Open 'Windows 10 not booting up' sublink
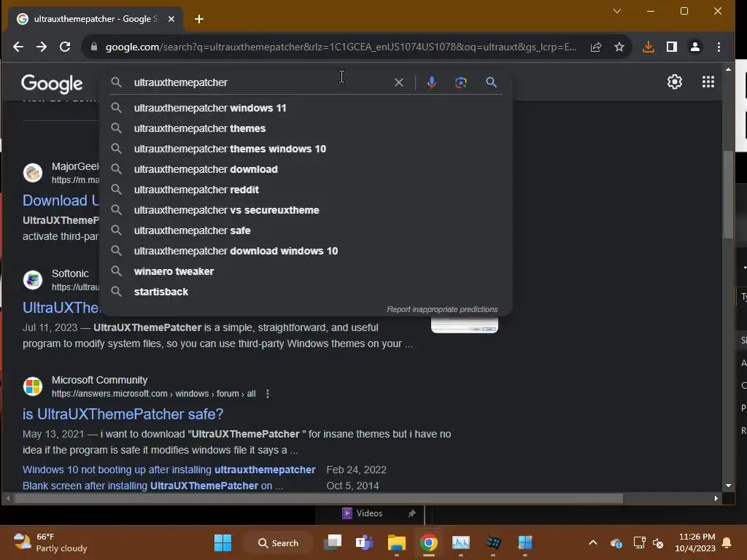This screenshot has width=747, height=560. pos(169,470)
